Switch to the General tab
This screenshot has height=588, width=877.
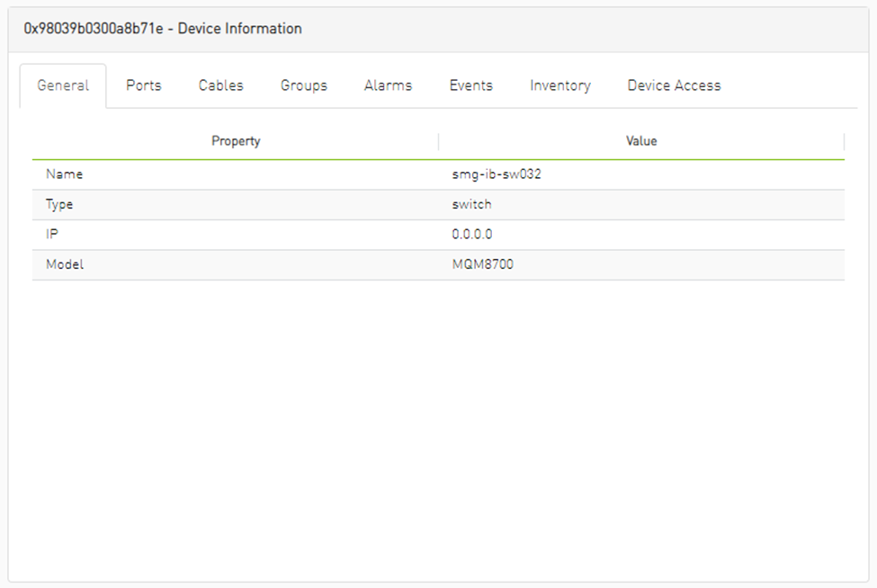pyautogui.click(x=63, y=85)
